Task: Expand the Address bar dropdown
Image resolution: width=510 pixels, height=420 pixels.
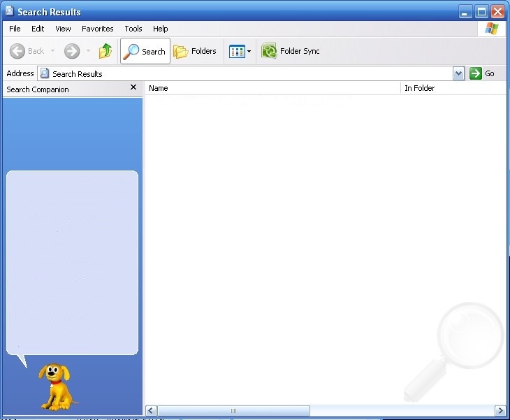Action: [x=458, y=74]
